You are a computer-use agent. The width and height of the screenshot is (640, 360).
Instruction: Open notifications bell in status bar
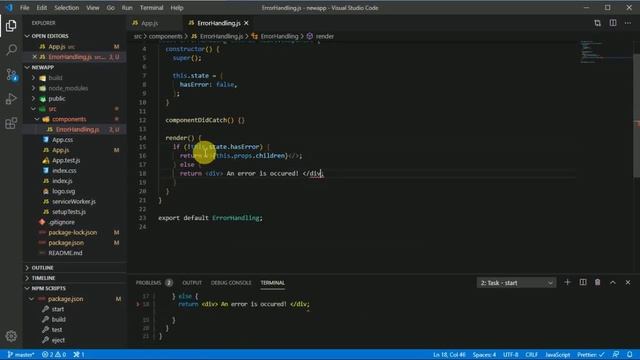click(629, 354)
